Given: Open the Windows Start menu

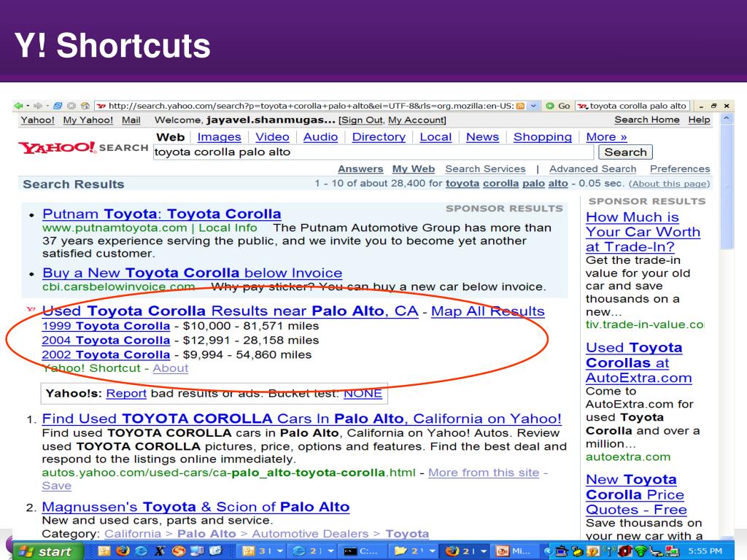Looking at the screenshot, I should tap(48, 551).
